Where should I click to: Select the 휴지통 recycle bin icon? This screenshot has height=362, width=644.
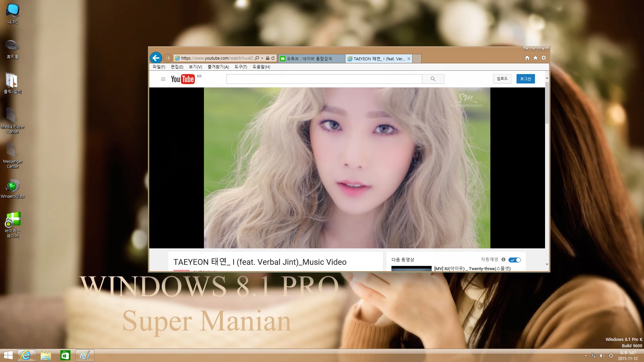click(x=13, y=49)
